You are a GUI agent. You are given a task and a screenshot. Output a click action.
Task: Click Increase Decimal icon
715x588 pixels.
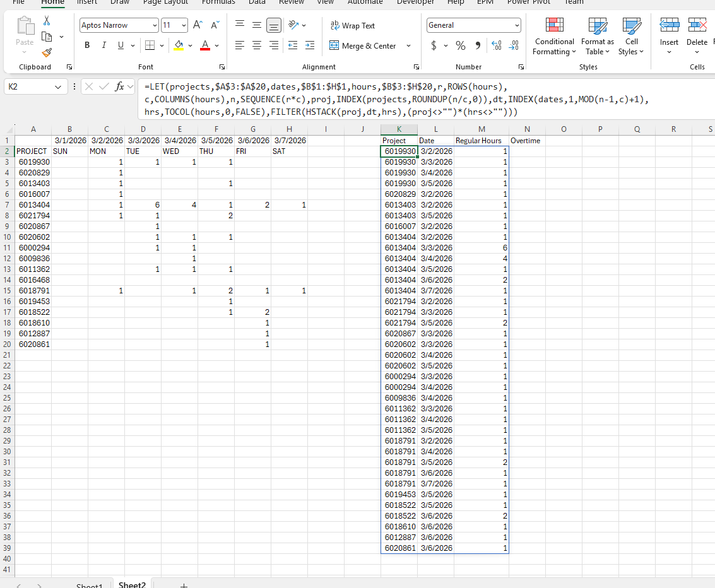(x=497, y=45)
